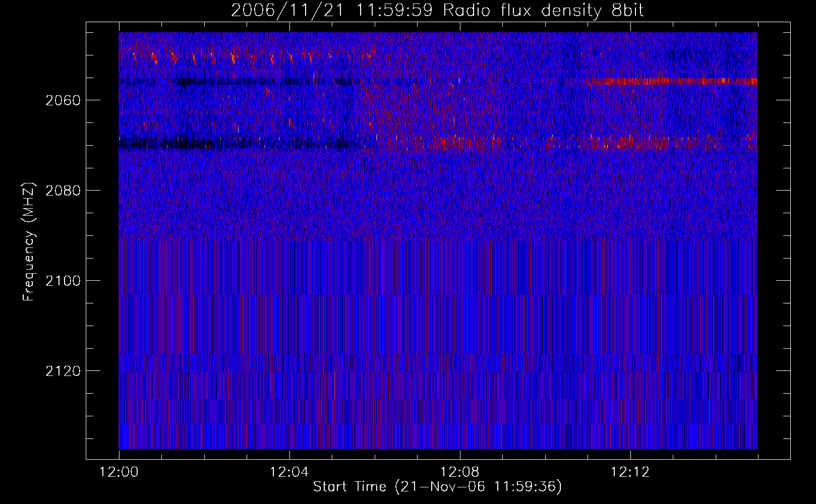Click the Frequency (MHZ) axis label
Viewport: 816px width, 504px height.
click(x=29, y=242)
